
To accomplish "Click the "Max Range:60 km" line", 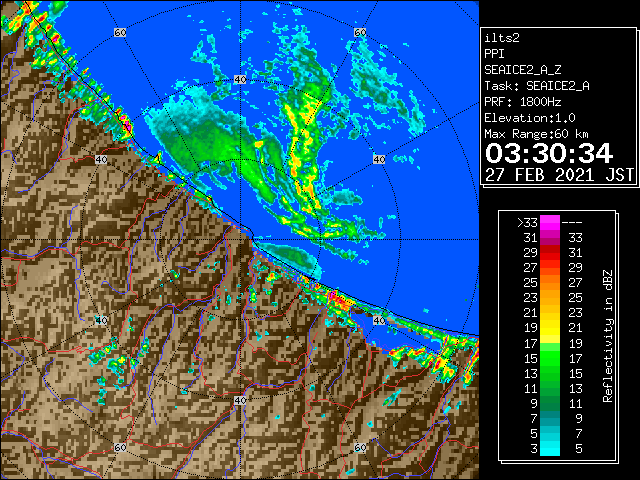I will coord(536,134).
